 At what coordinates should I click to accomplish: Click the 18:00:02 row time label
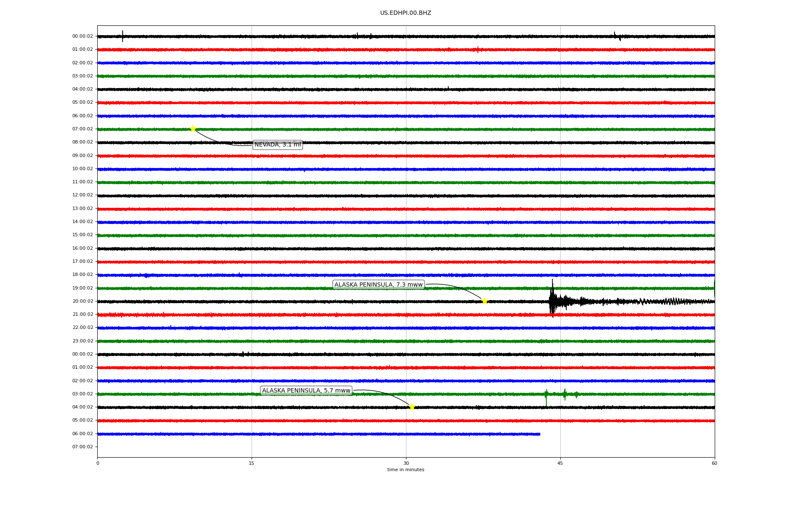pyautogui.click(x=82, y=275)
